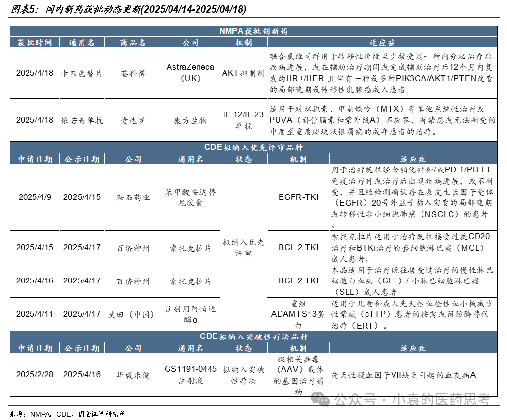
Task: Click the 2025/4/18 date in 卡匹色替片 row
Action: point(34,73)
